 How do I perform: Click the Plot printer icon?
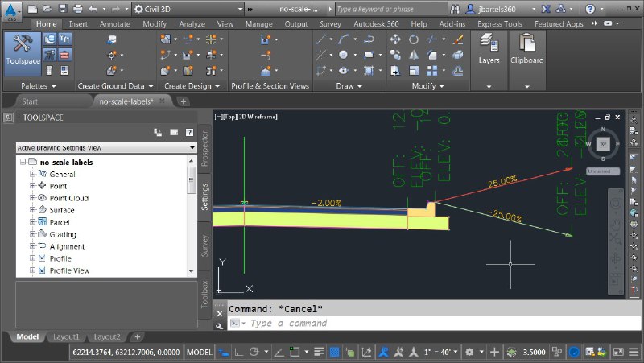(77, 9)
